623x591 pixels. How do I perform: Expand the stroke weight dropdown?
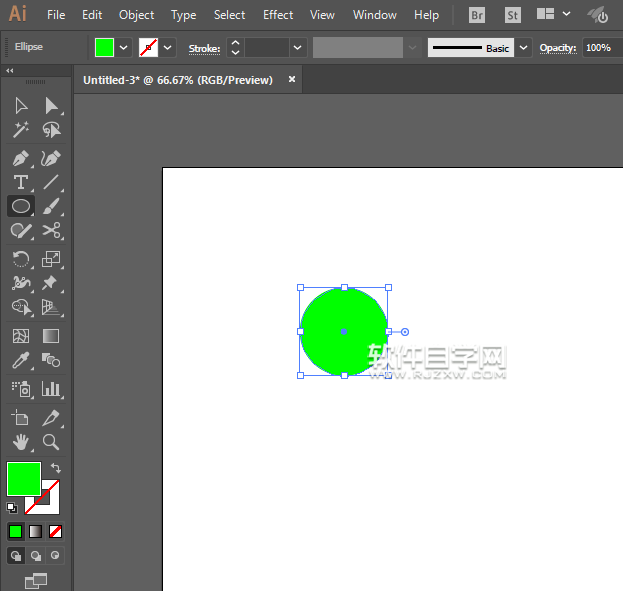point(297,47)
